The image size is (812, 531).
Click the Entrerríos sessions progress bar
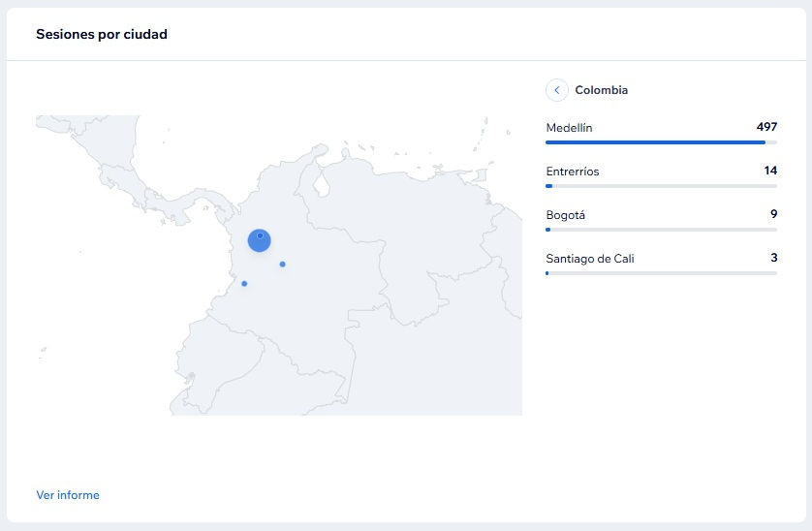661,186
